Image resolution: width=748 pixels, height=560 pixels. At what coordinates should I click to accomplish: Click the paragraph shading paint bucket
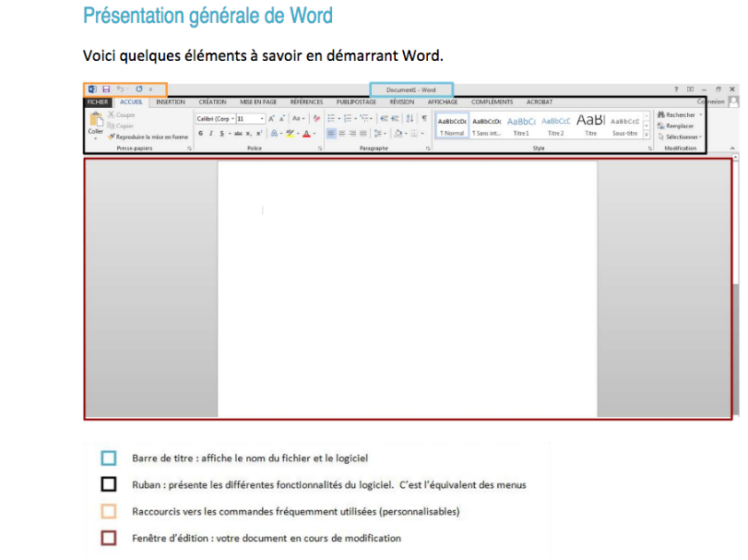point(398,134)
